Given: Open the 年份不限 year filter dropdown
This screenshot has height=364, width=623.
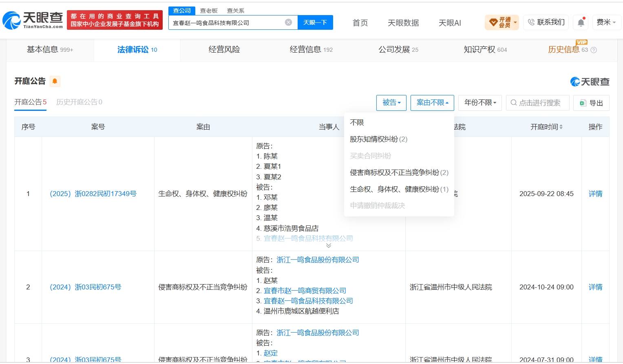Looking at the screenshot, I should coord(480,103).
